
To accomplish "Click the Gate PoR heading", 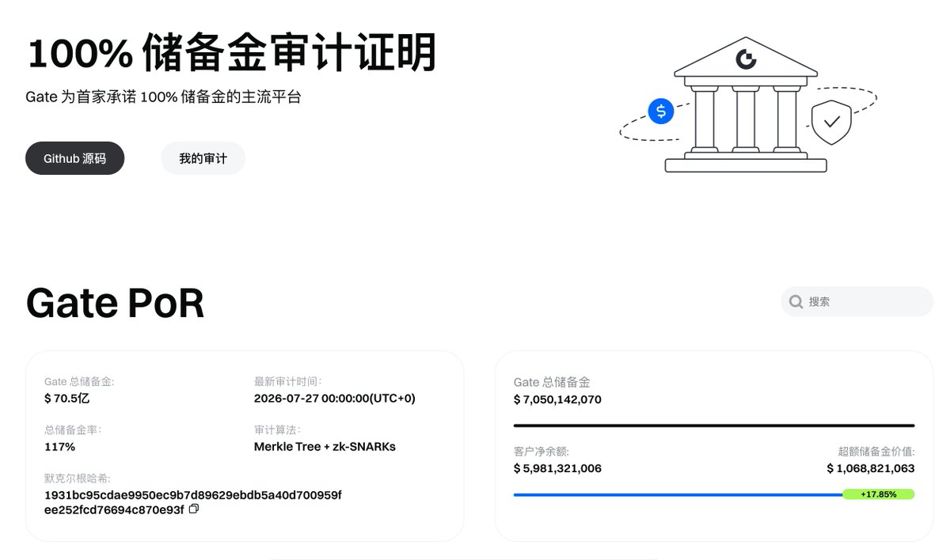I will (115, 303).
